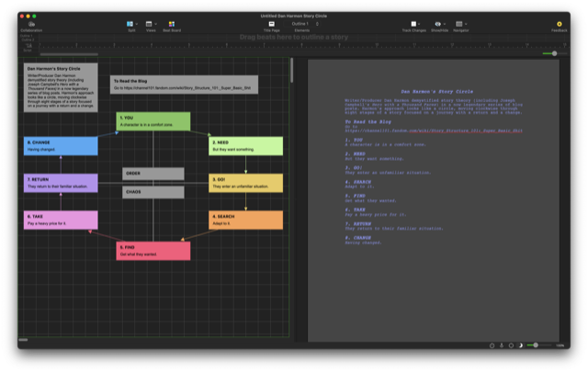Select the '1. YOU' green beat card

click(x=153, y=121)
